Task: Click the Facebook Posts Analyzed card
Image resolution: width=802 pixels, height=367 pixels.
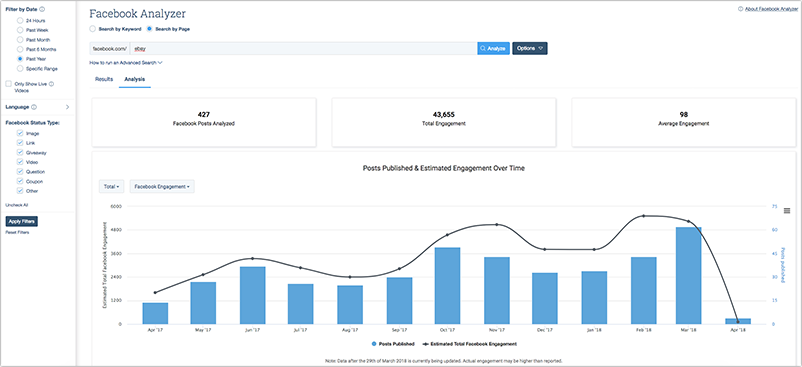Action: click(x=204, y=123)
